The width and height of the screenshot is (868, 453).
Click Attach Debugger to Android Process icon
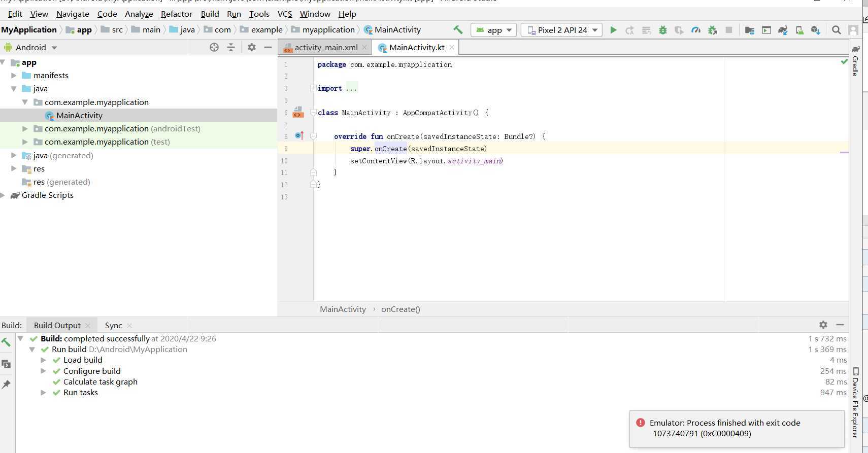(x=713, y=30)
